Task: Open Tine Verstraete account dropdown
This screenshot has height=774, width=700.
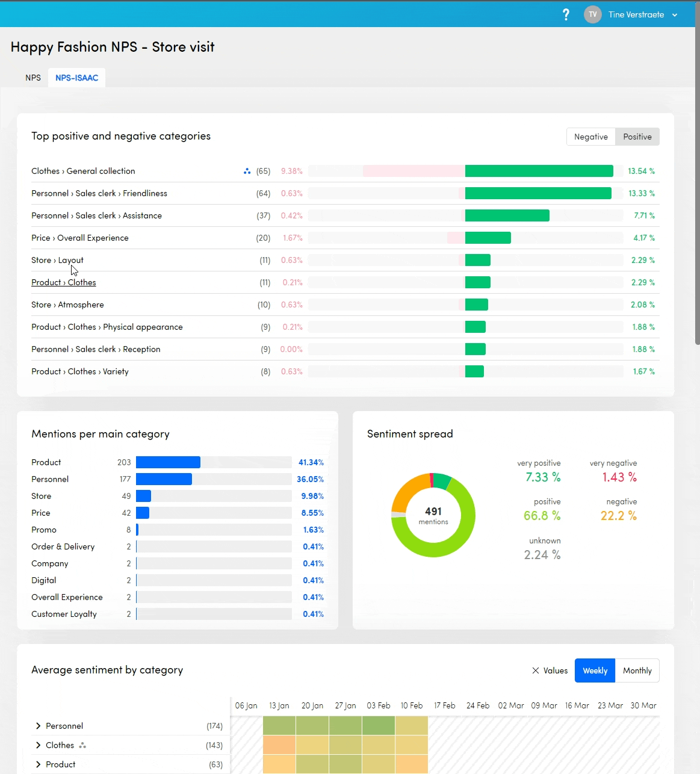Action: (x=674, y=15)
